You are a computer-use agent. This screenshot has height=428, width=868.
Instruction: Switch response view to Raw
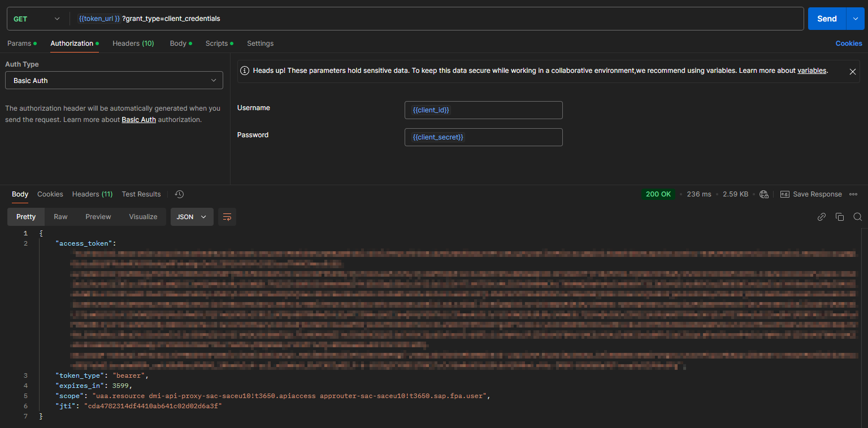click(x=60, y=217)
